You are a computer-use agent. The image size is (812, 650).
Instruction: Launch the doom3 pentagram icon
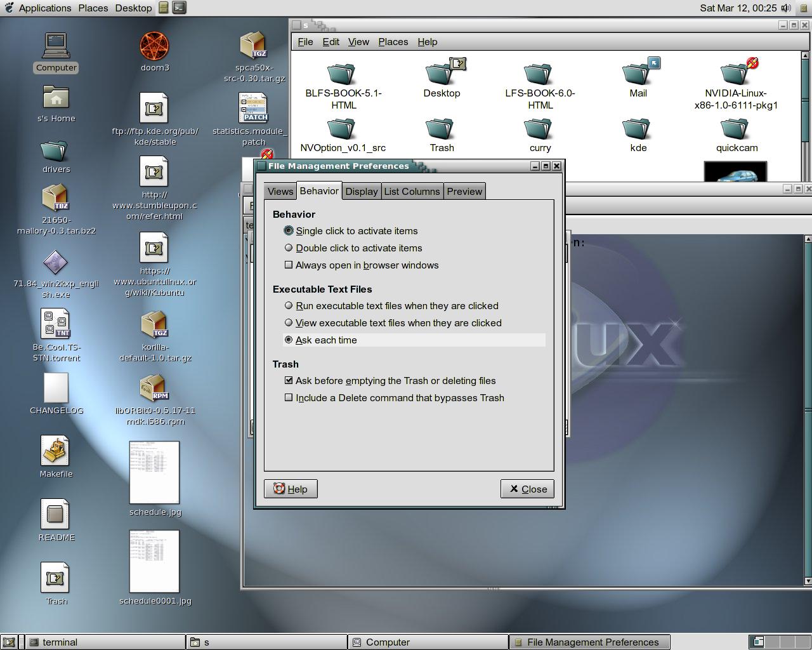[155, 46]
